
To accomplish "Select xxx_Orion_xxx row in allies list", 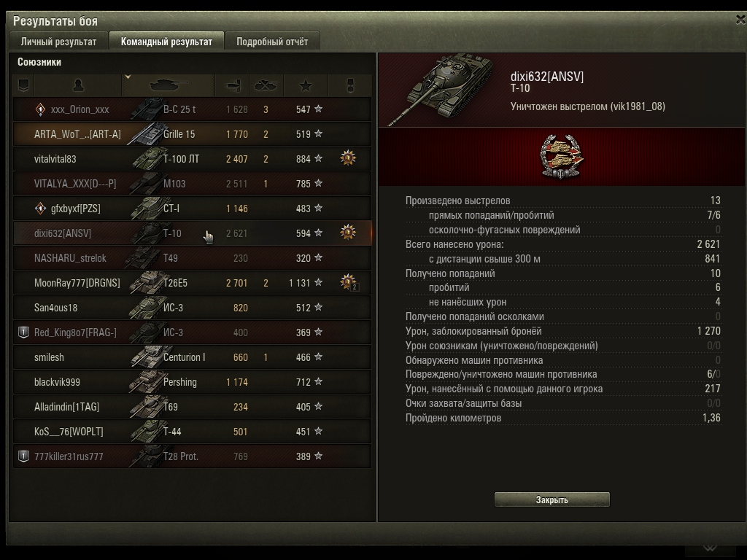I will pos(192,109).
